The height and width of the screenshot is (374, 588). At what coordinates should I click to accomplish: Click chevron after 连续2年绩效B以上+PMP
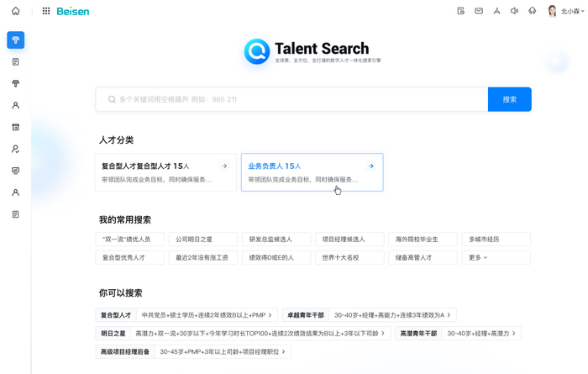[x=270, y=315]
